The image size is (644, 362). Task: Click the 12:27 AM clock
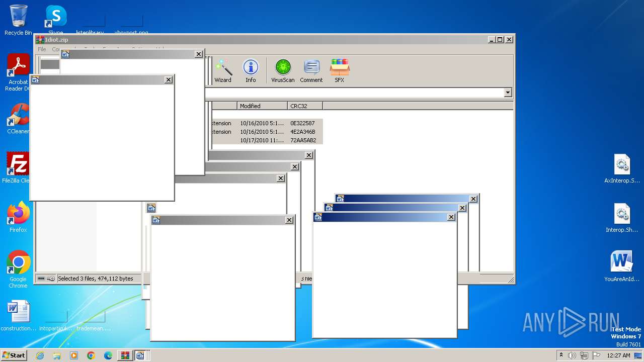(x=618, y=355)
